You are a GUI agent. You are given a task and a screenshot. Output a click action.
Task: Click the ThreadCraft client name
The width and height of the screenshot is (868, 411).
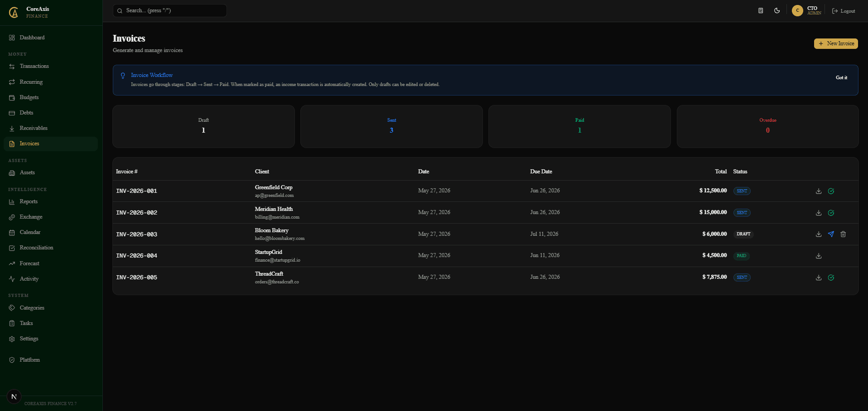click(269, 274)
